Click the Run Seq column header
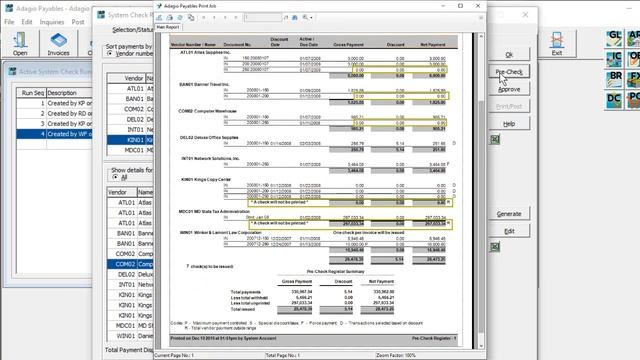 [31, 93]
